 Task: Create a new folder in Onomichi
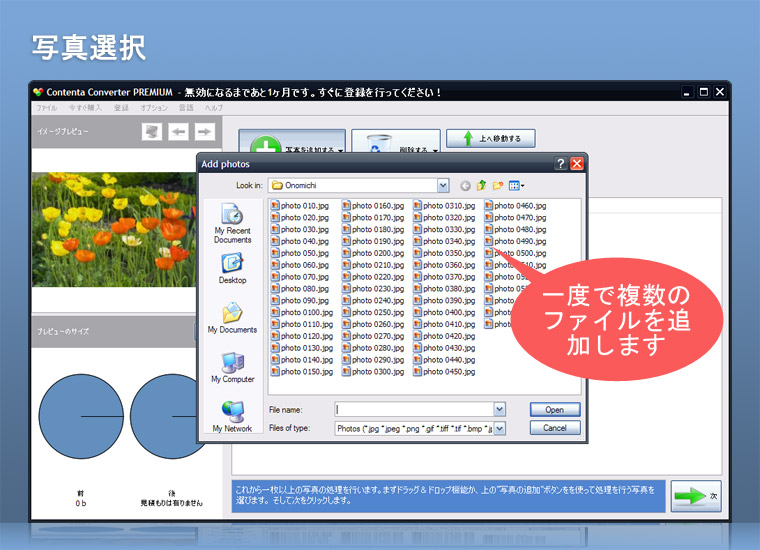click(x=497, y=186)
